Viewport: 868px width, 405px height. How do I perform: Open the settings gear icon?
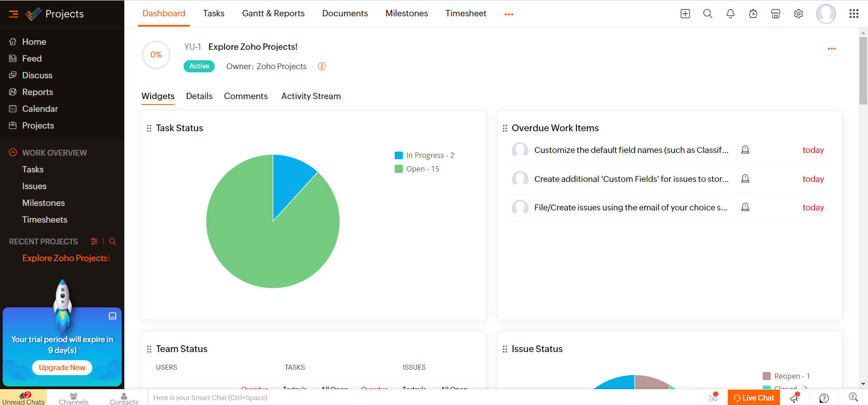798,14
